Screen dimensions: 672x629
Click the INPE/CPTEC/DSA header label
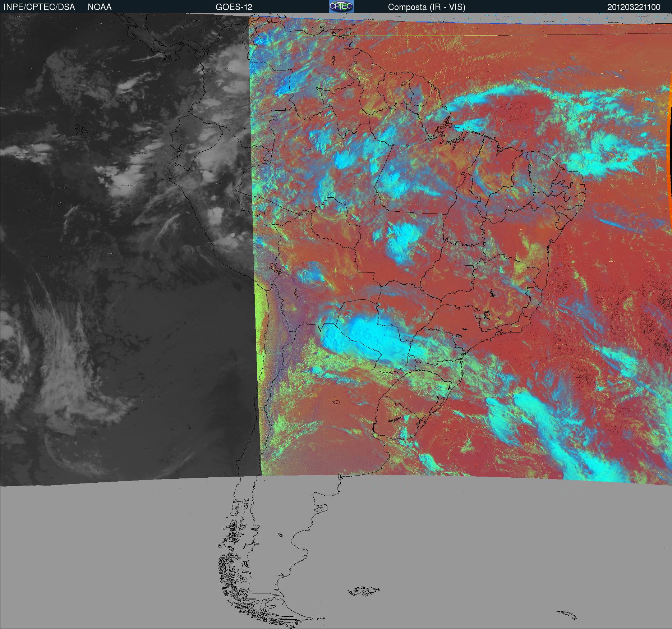39,7
